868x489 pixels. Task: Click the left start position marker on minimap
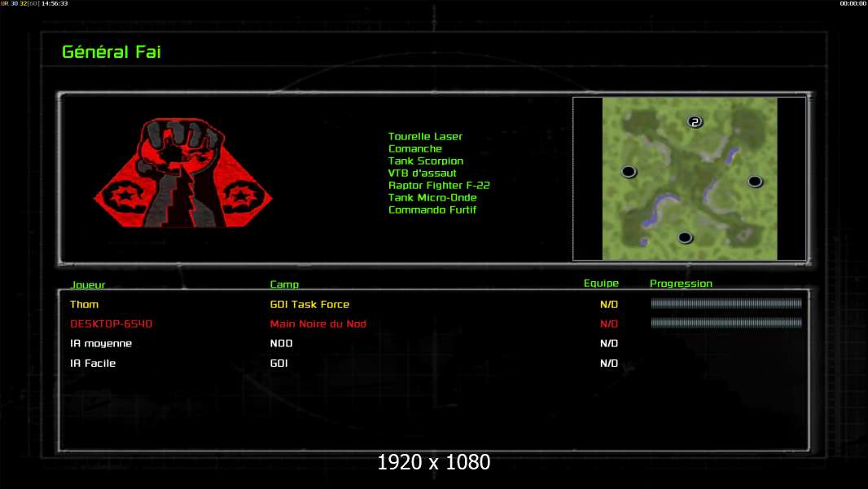coord(629,172)
